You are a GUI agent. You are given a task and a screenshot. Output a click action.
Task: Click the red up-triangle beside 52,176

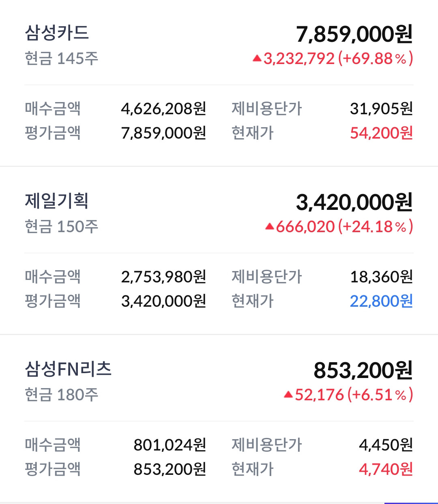tap(288, 395)
